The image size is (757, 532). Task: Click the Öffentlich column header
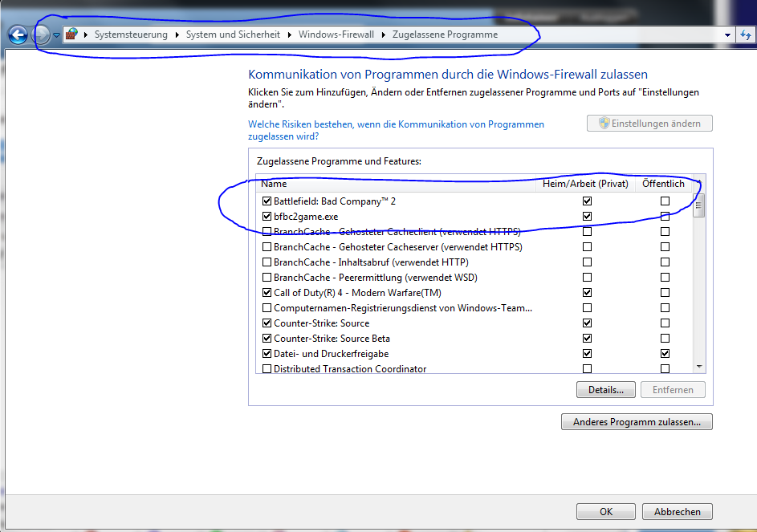[x=664, y=184]
